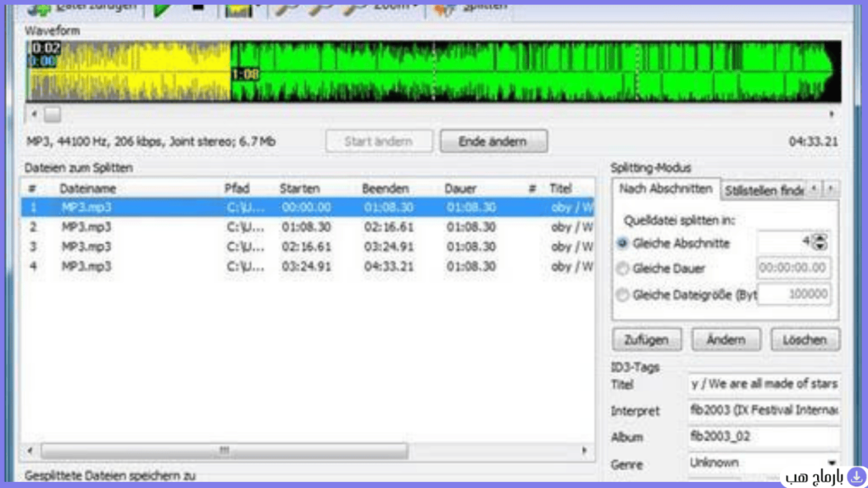
Task: Select the Gleiche Abschnitte radio button
Action: 622,243
